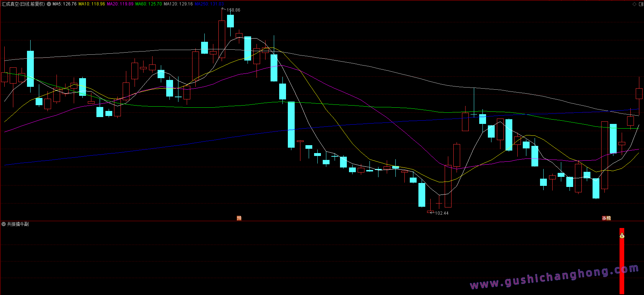The height and width of the screenshot is (295, 644).
Task: Expand the 共振擒牛副 indicator options arrow
Action: point(4,224)
